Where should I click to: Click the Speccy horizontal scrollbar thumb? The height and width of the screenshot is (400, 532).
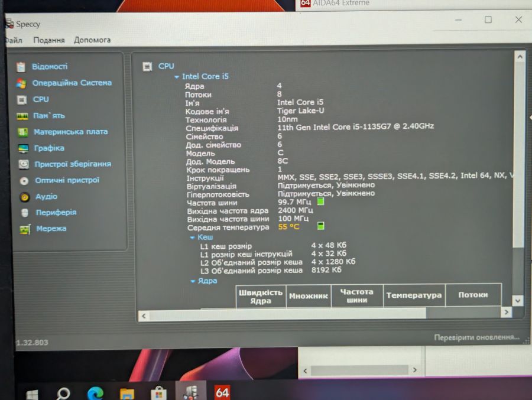288,314
